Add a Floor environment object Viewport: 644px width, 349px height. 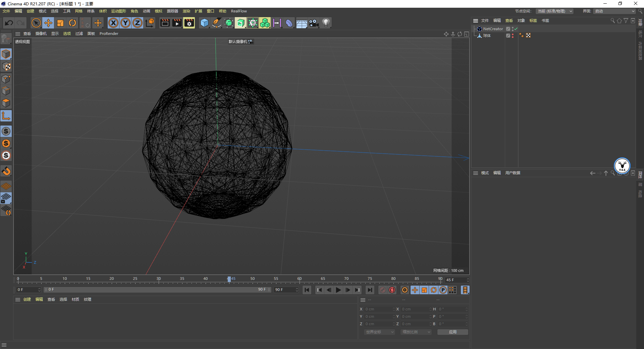coord(302,23)
